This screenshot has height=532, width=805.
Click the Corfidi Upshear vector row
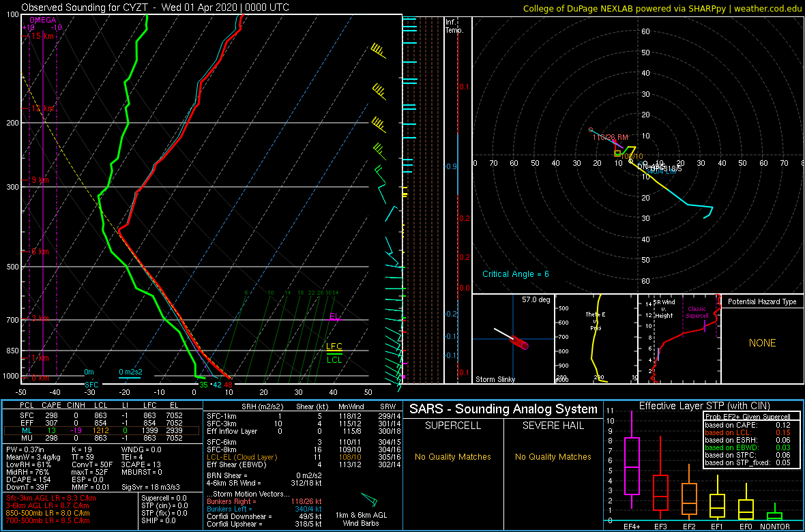pos(264,524)
